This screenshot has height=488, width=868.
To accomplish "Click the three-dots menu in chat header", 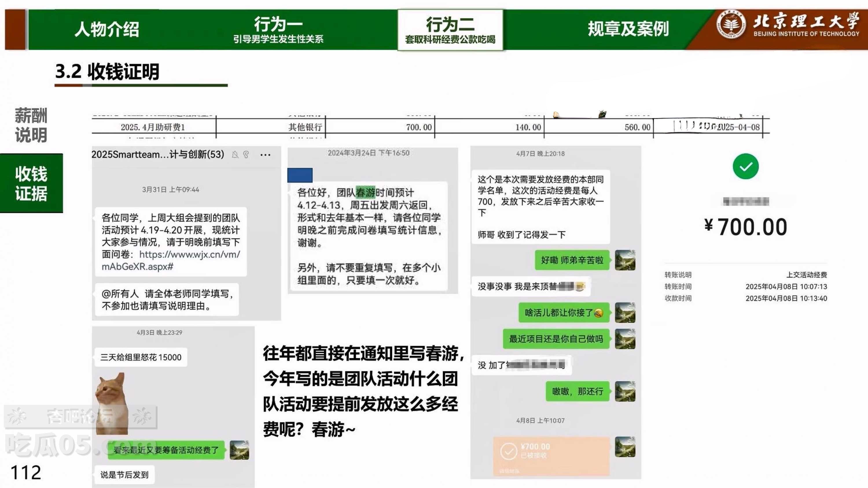I will tap(265, 155).
